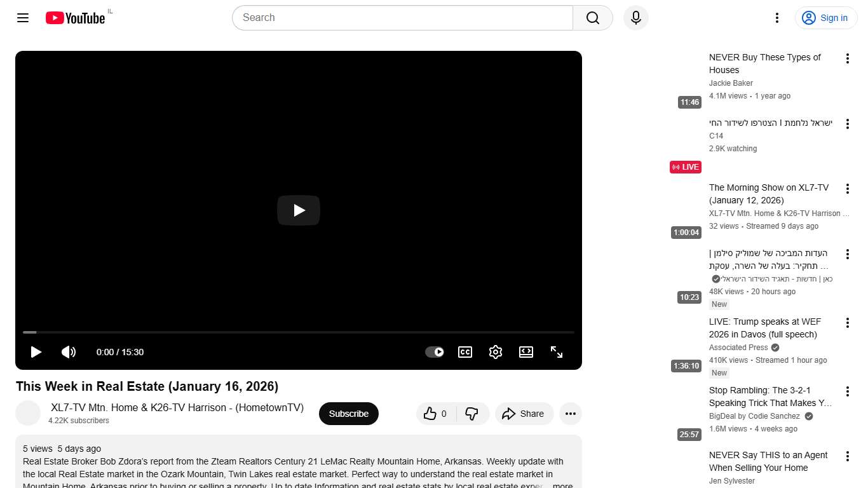Open more actions next to Share
This screenshot has height=488, width=868.
click(570, 414)
